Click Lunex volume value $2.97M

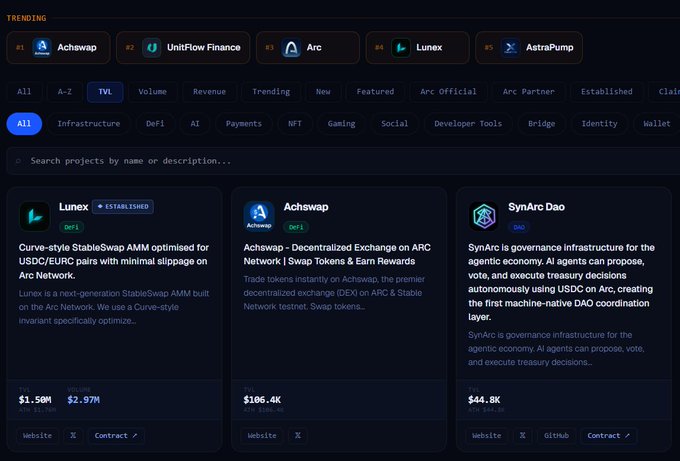(84, 400)
